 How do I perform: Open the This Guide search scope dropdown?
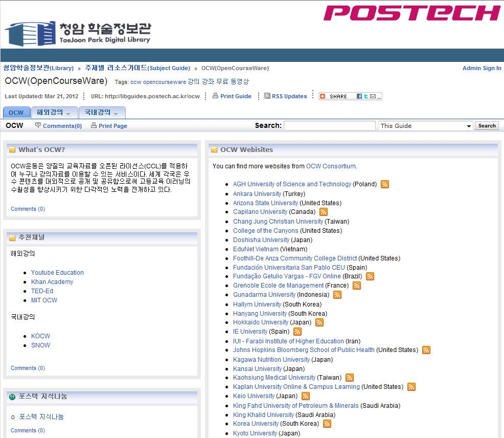tap(426, 126)
